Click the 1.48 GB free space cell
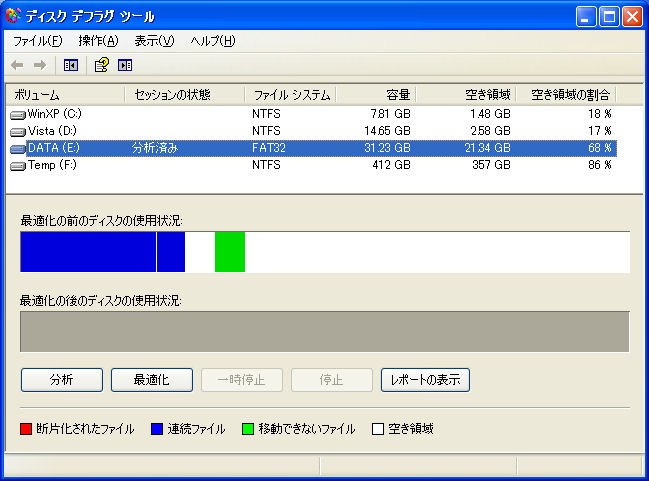The image size is (649, 481). 490,114
